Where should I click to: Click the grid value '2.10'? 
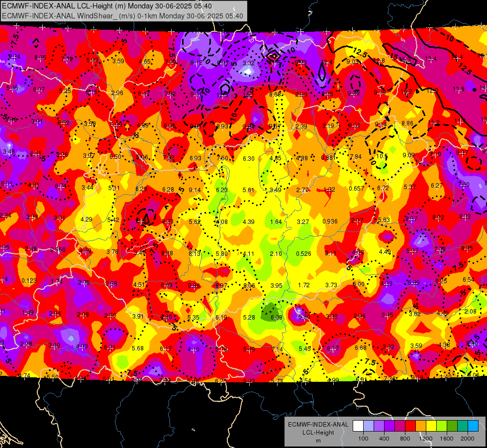point(276,254)
